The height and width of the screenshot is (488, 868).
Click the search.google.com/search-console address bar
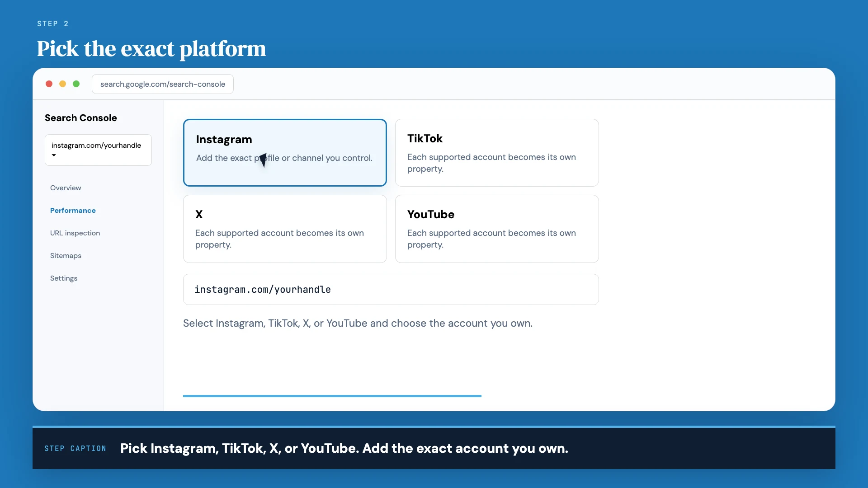(163, 84)
